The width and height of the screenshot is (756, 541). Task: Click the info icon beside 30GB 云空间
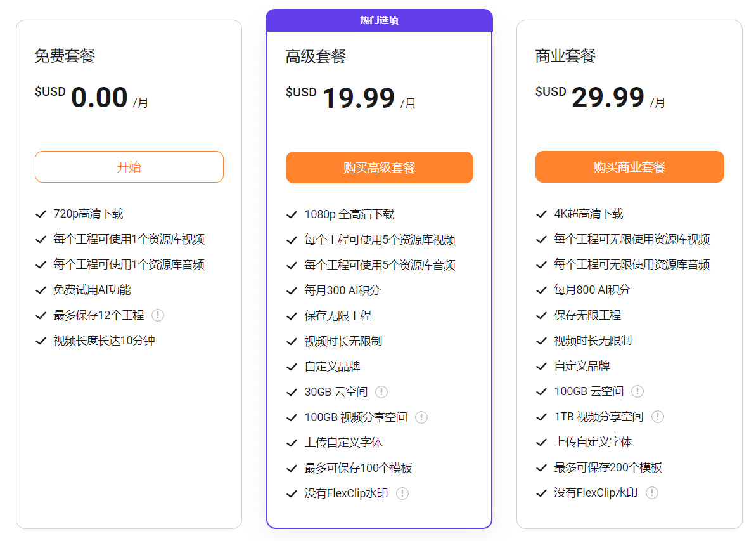pyautogui.click(x=381, y=392)
